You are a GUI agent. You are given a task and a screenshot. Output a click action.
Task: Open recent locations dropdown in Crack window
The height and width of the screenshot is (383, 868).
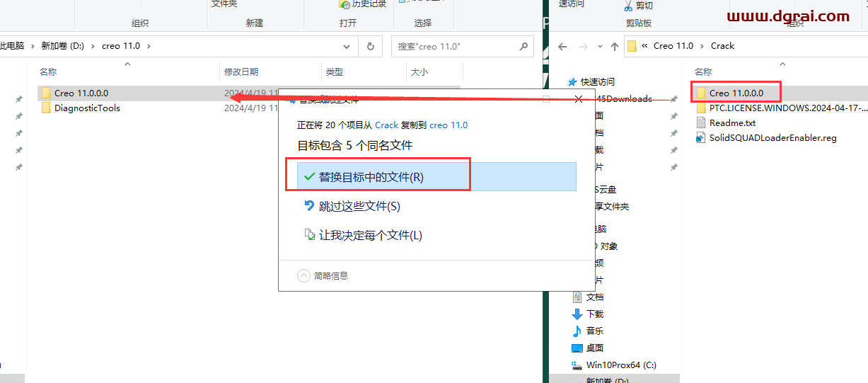pyautogui.click(x=598, y=46)
